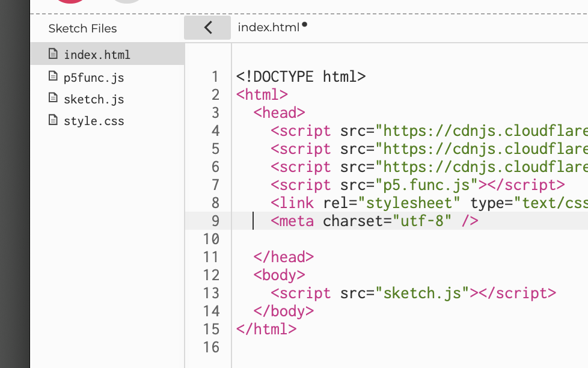Image resolution: width=588 pixels, height=368 pixels.
Task: Click the file icon beside style.css
Action: click(54, 120)
